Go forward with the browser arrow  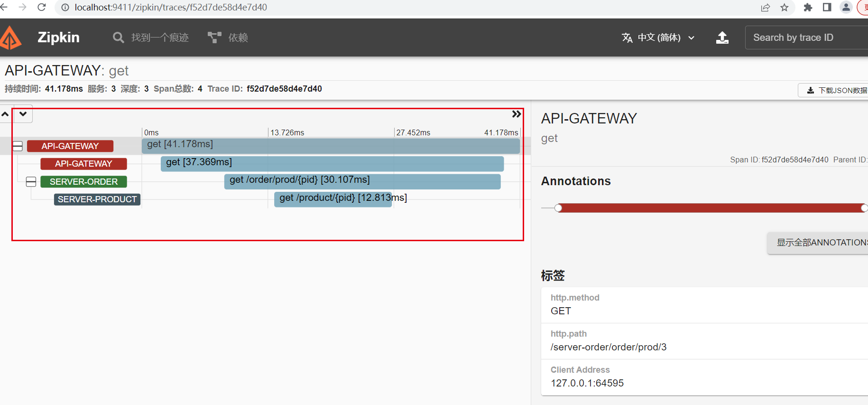(x=22, y=7)
